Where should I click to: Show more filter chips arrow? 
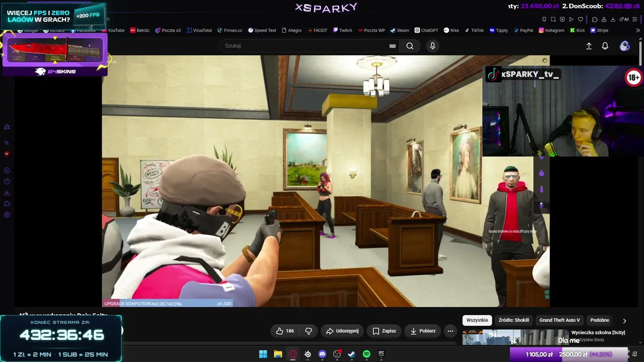point(624,321)
